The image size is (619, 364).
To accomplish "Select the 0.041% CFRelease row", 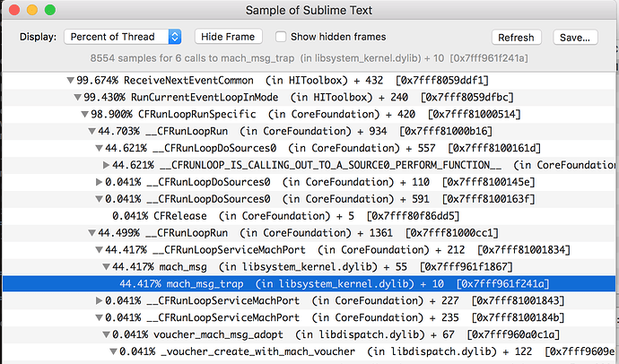I will click(309, 216).
